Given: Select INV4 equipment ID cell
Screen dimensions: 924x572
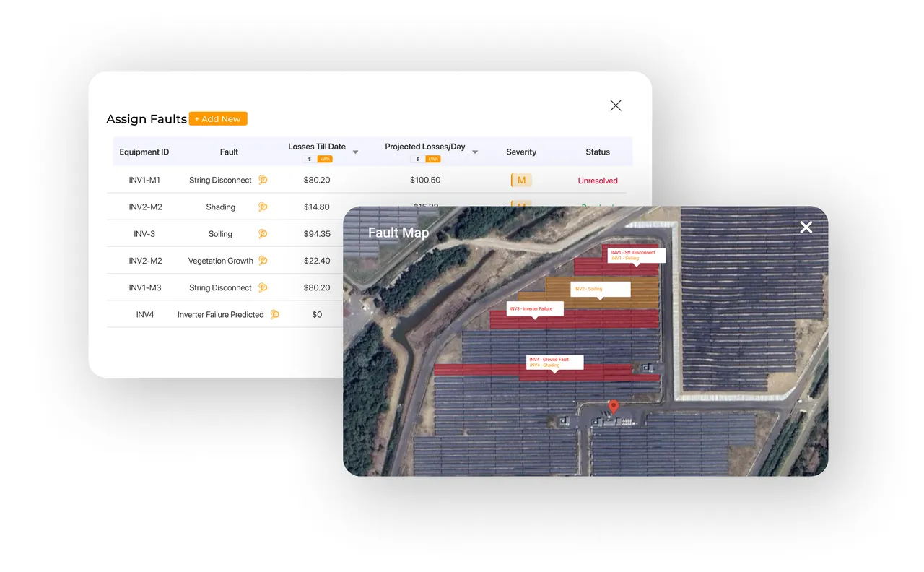Looking at the screenshot, I should coord(145,314).
